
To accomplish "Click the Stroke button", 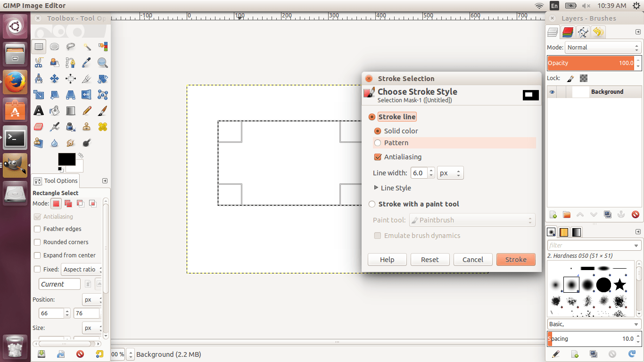I will click(x=516, y=259).
